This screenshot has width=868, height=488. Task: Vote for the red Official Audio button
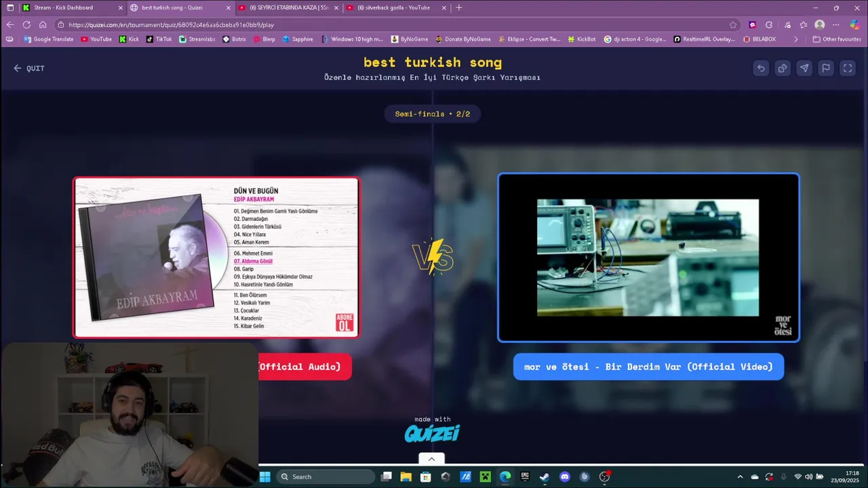[x=304, y=367]
